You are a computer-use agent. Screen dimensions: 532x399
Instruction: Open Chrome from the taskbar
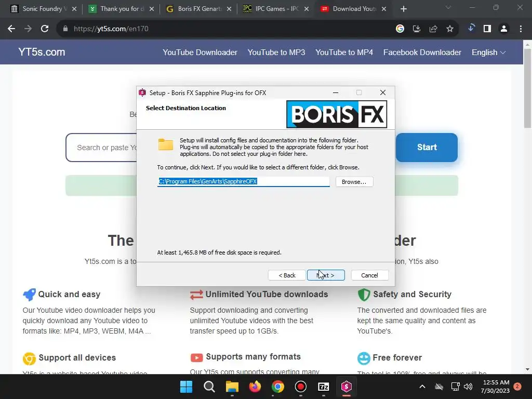point(278,387)
